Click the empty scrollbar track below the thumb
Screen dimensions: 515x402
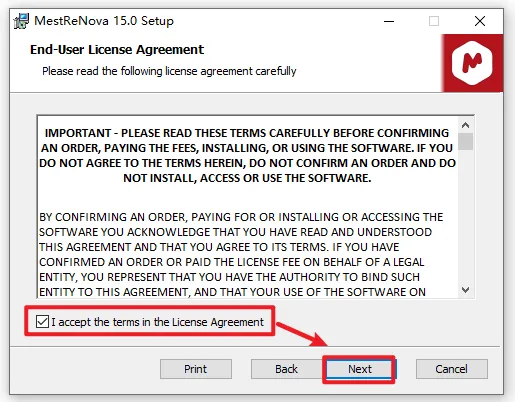point(466,217)
